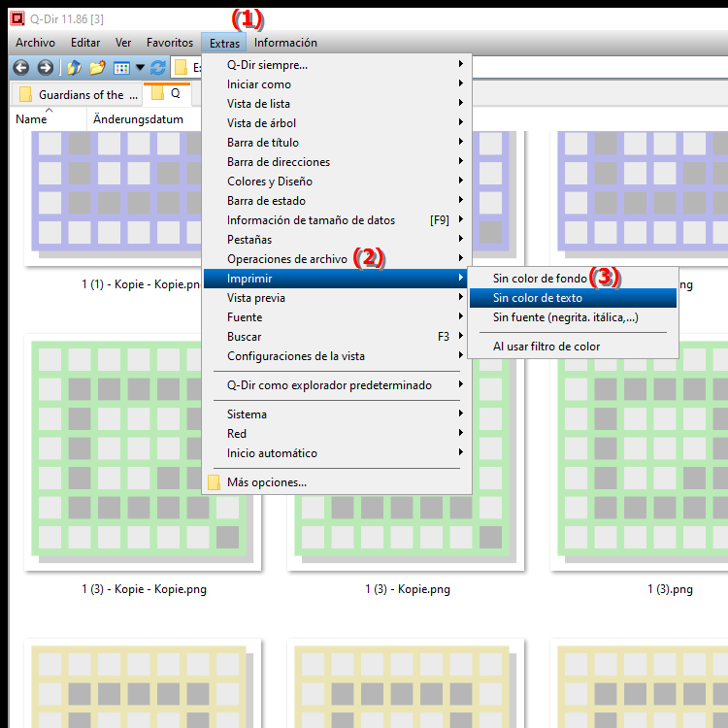The image size is (728, 728).
Task: Click file name 1 (3) - Kopie.png
Action: tap(408, 589)
